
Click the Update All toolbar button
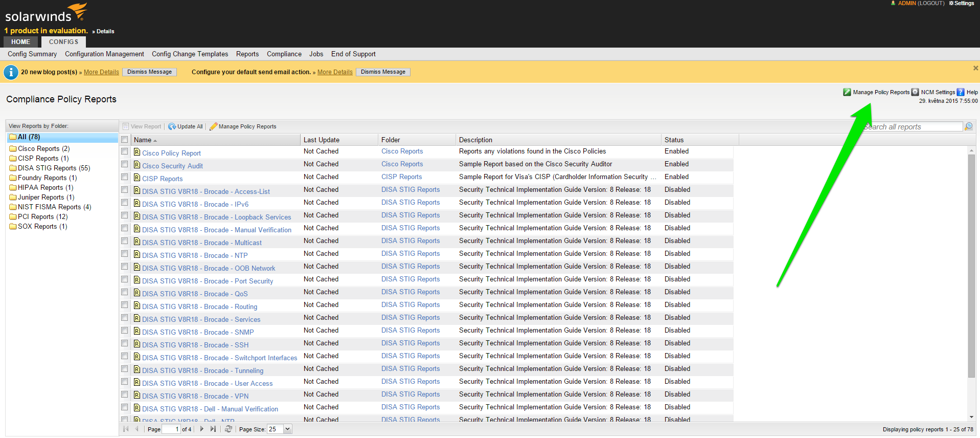tap(186, 126)
